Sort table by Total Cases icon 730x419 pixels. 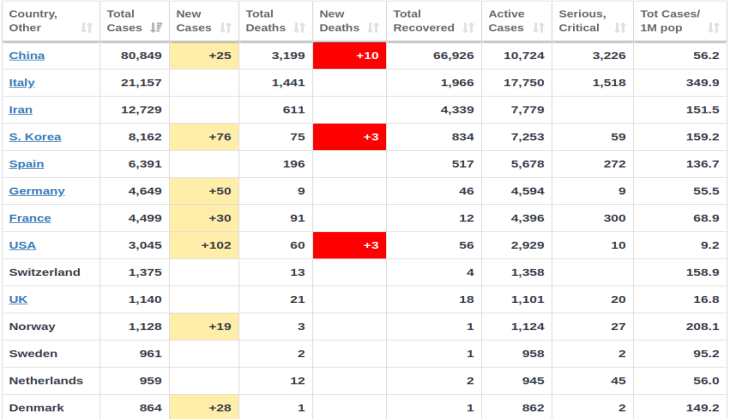click(x=156, y=28)
